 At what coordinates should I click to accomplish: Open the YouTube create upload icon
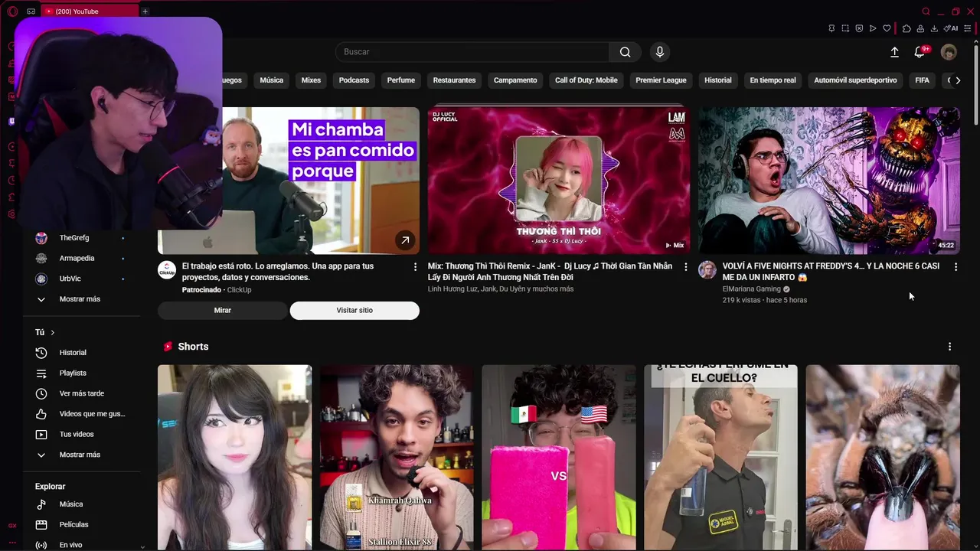pyautogui.click(x=894, y=52)
